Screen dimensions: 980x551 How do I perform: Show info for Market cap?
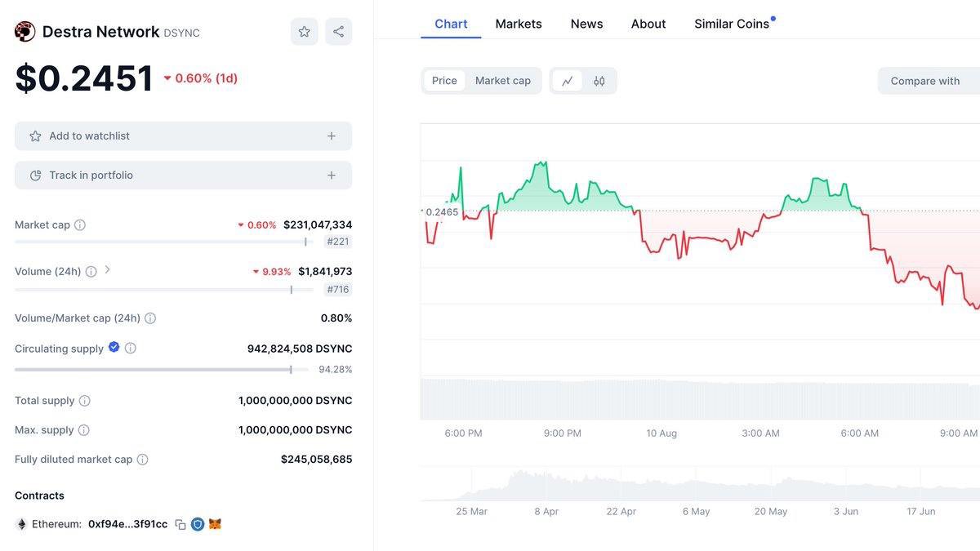(x=80, y=224)
